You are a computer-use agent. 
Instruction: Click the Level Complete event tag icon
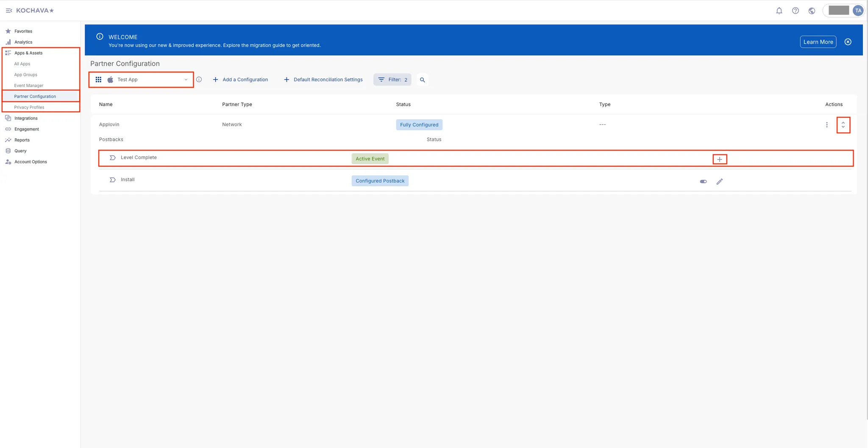tap(112, 157)
